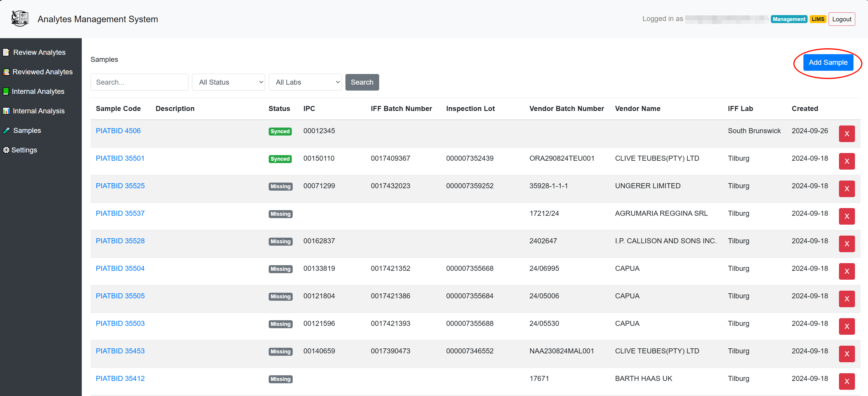The width and height of the screenshot is (868, 396).
Task: Click the Review Analytes notepad icon
Action: [6, 52]
